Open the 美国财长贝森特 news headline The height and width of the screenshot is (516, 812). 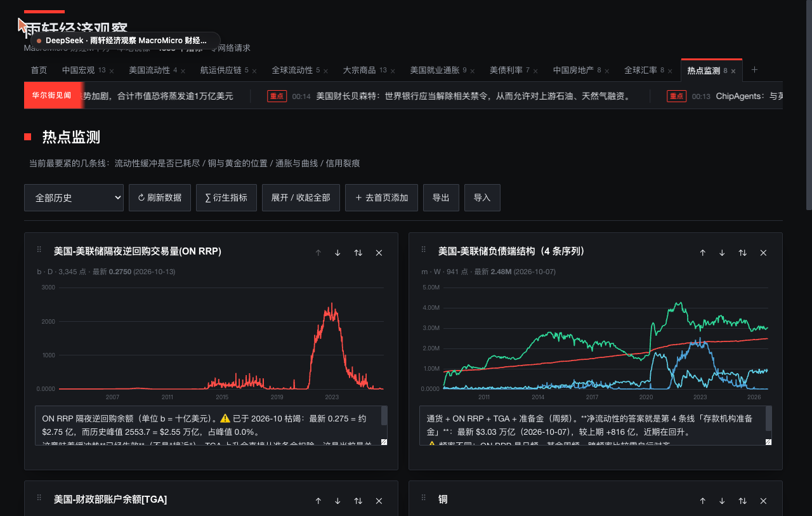tap(473, 96)
